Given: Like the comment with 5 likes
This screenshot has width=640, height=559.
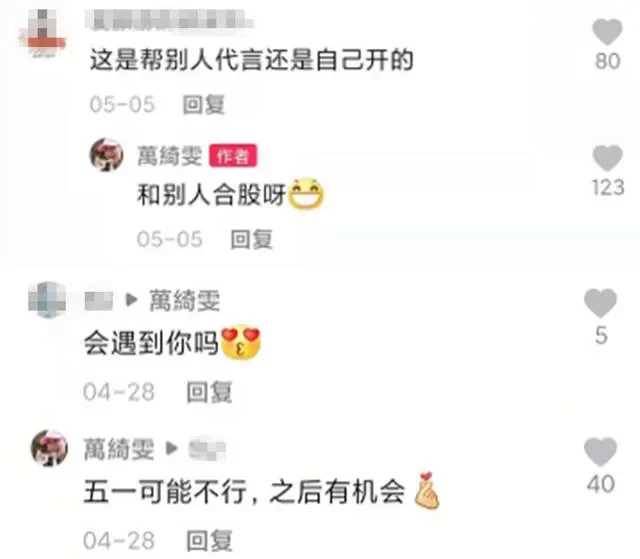Looking at the screenshot, I should [600, 303].
